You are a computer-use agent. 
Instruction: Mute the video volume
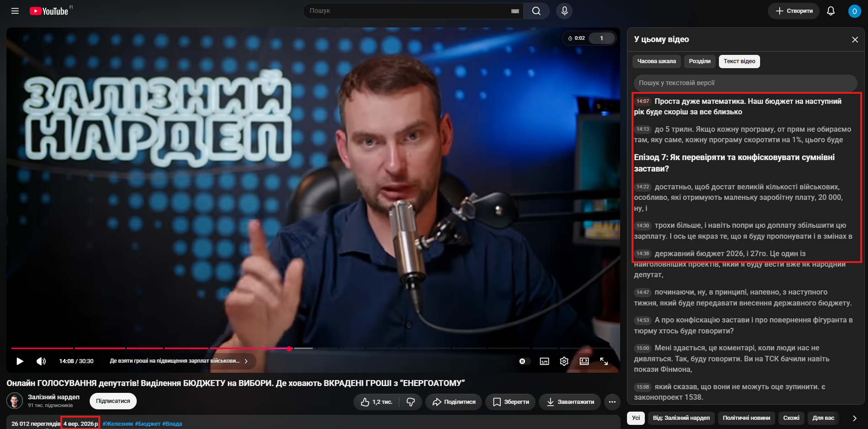coord(41,361)
